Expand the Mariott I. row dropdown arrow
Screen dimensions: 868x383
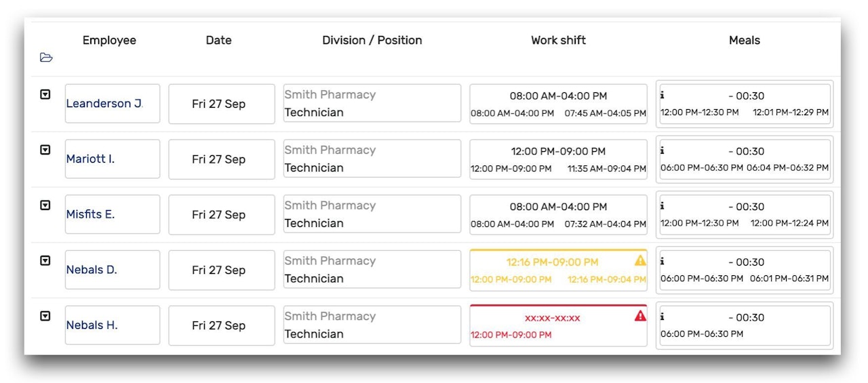45,150
